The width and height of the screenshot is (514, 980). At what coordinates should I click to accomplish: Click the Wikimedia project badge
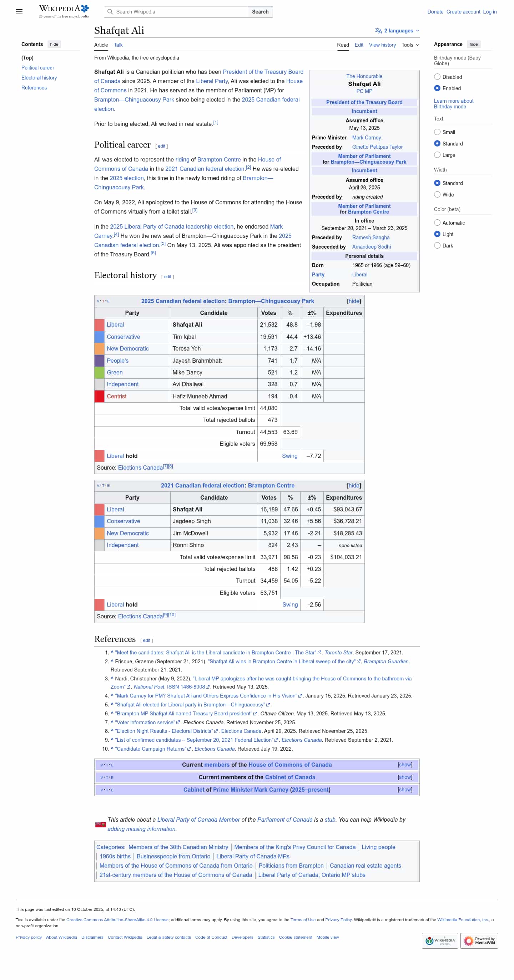[439, 940]
